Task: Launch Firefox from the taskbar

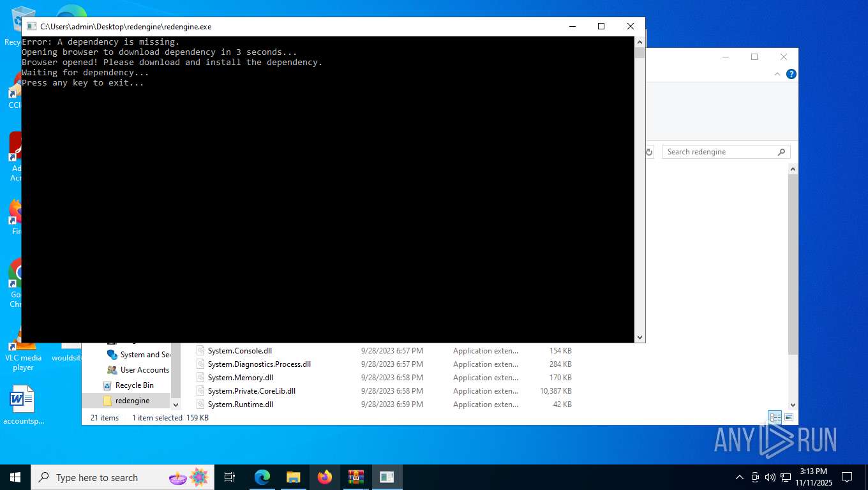Action: pos(325,477)
